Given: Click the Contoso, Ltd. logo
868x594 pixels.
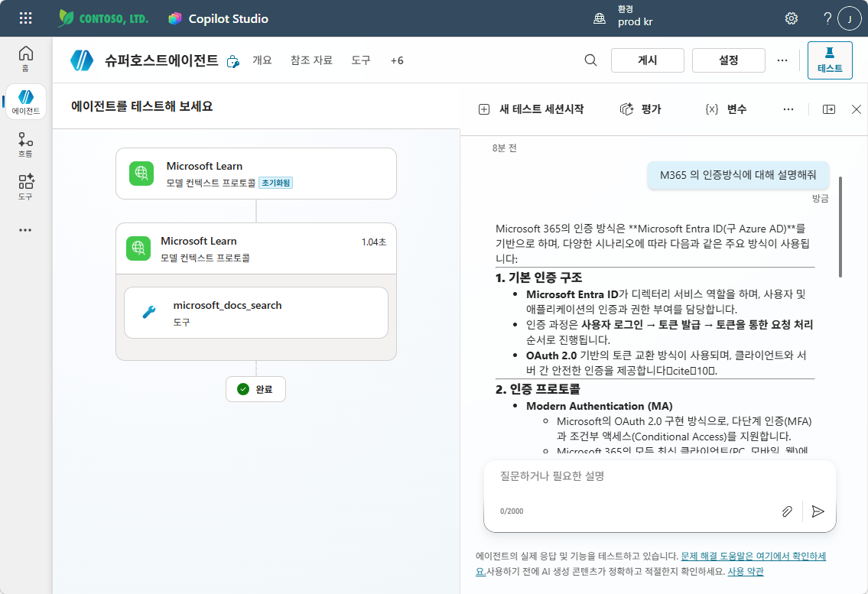Looking at the screenshot, I should point(103,18).
